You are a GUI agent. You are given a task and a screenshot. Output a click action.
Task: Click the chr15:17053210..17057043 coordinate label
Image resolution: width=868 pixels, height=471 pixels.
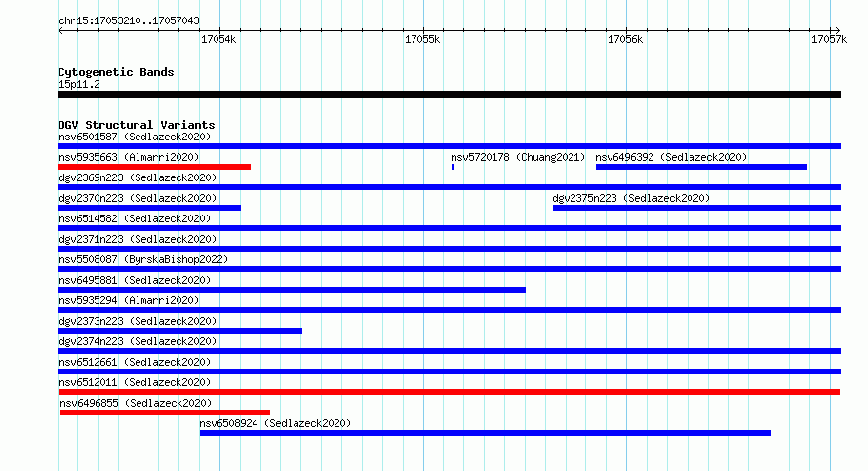click(x=129, y=21)
